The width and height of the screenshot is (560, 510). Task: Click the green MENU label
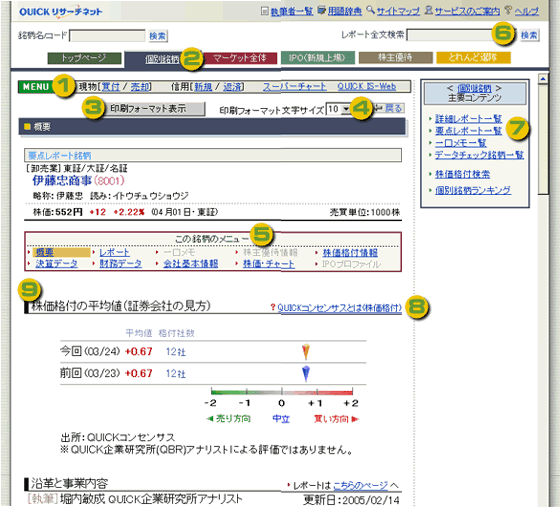point(35,86)
